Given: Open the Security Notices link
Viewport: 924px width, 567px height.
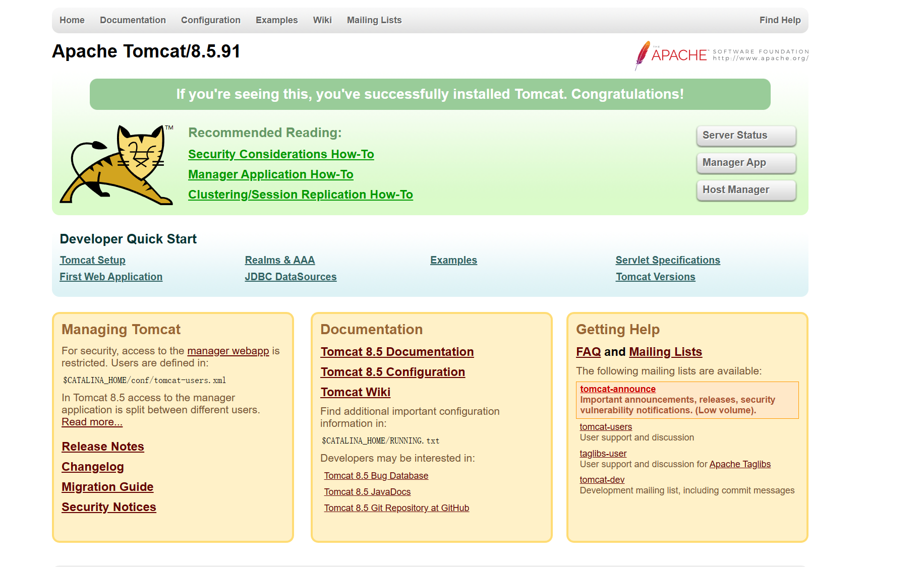Looking at the screenshot, I should [x=109, y=507].
